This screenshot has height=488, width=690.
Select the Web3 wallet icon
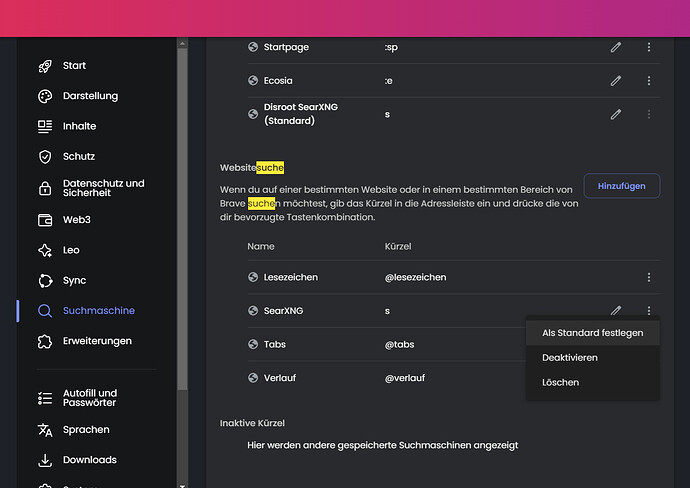45,220
